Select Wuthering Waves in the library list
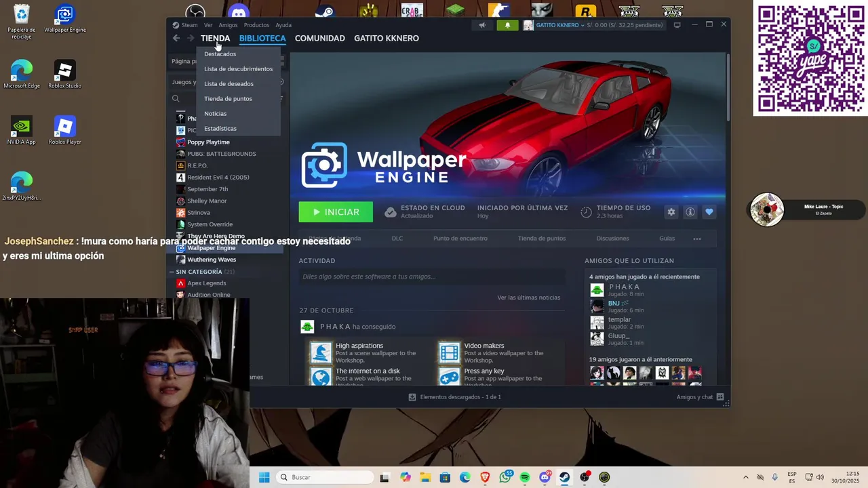This screenshot has width=868, height=488. coord(212,260)
